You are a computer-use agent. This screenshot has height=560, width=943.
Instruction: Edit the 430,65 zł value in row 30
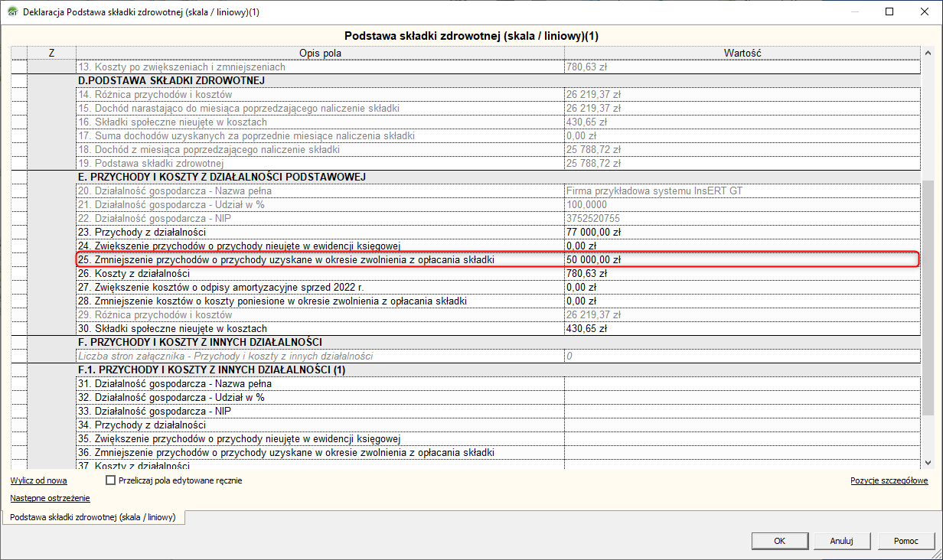[742, 328]
